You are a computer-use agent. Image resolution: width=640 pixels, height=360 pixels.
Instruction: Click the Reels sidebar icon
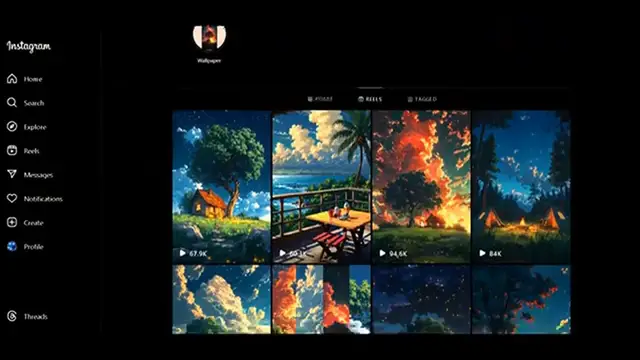coord(12,151)
